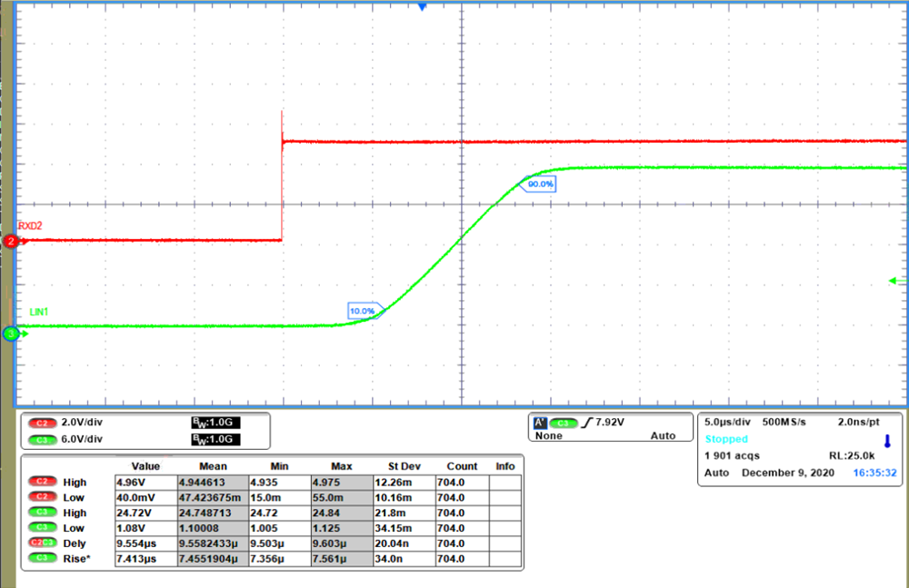This screenshot has height=588, width=909.
Task: Click the green channel 3 marker on left edge
Action: coord(9,333)
